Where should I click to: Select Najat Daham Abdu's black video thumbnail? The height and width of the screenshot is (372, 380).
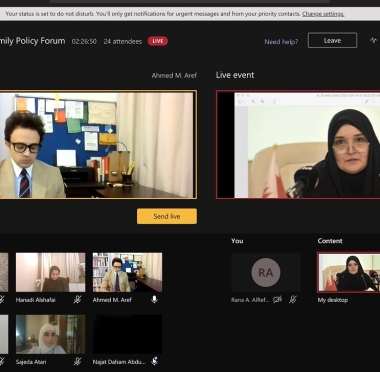[x=127, y=334]
